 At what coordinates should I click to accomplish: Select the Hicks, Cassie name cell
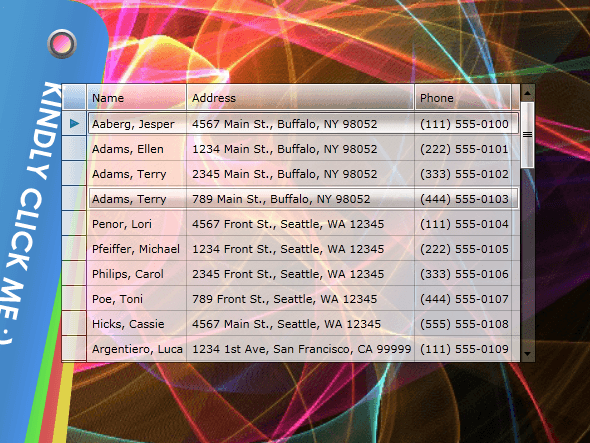[x=137, y=324]
